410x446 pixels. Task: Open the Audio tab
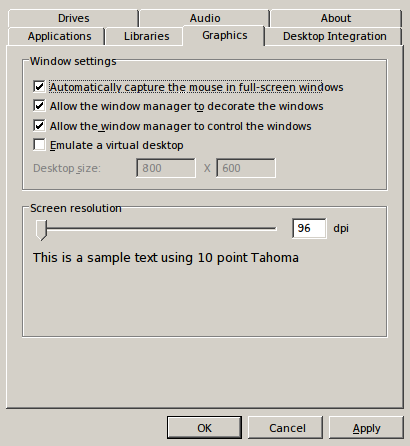[205, 18]
